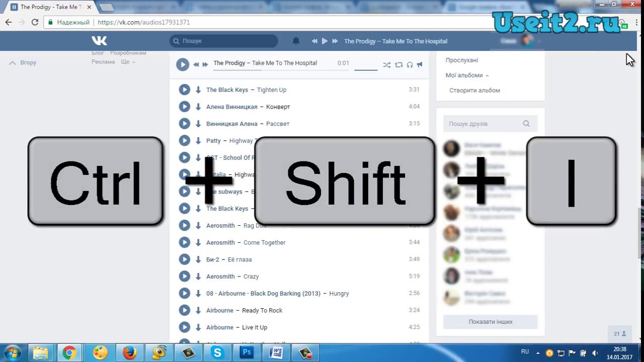Click the 'Показати інших' button
The width and height of the screenshot is (644, 362).
(x=491, y=322)
